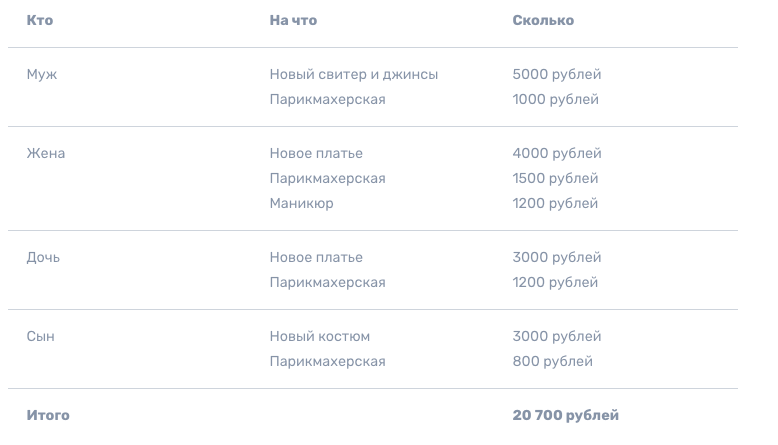The image size is (778, 445).
Task: Click the "1000 рублей" amount
Action: click(x=556, y=99)
